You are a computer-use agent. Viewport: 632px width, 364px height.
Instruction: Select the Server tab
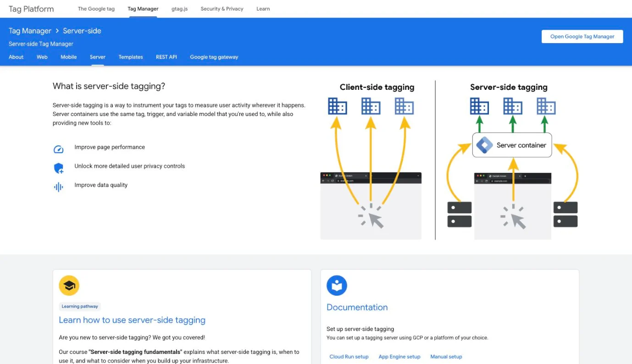98,57
